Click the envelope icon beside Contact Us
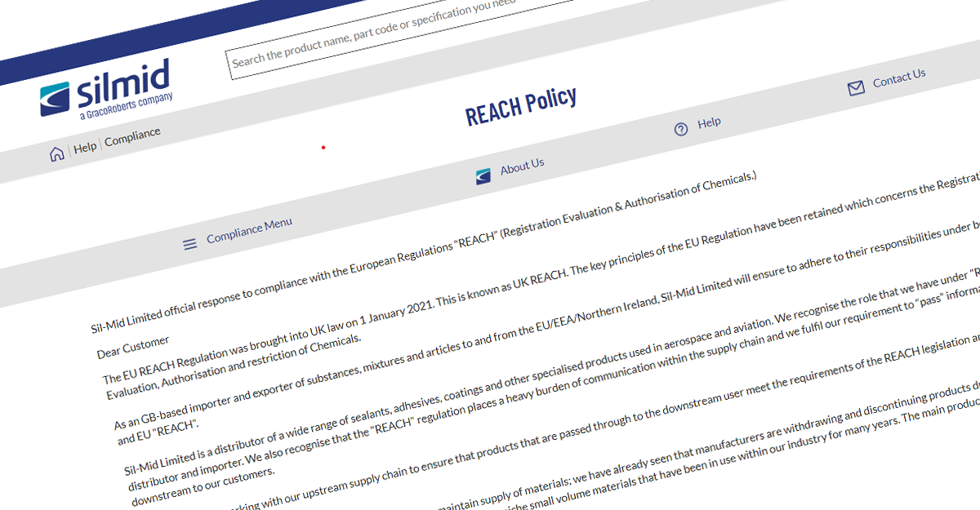Image resolution: width=980 pixels, height=510 pixels. click(x=856, y=88)
